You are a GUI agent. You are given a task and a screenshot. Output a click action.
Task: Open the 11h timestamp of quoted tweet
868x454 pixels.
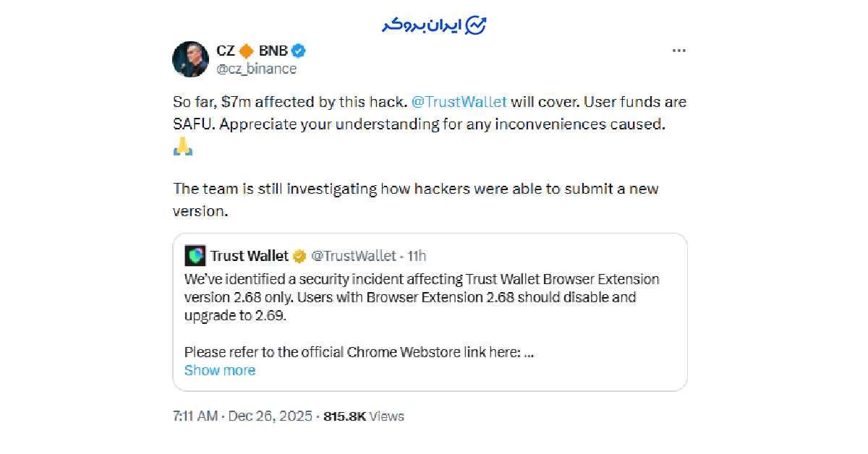click(x=417, y=256)
